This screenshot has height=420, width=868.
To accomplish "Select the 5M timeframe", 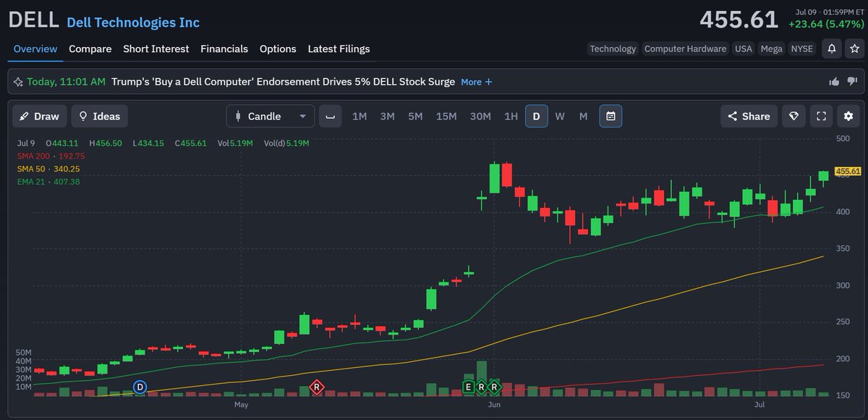I will [x=415, y=116].
